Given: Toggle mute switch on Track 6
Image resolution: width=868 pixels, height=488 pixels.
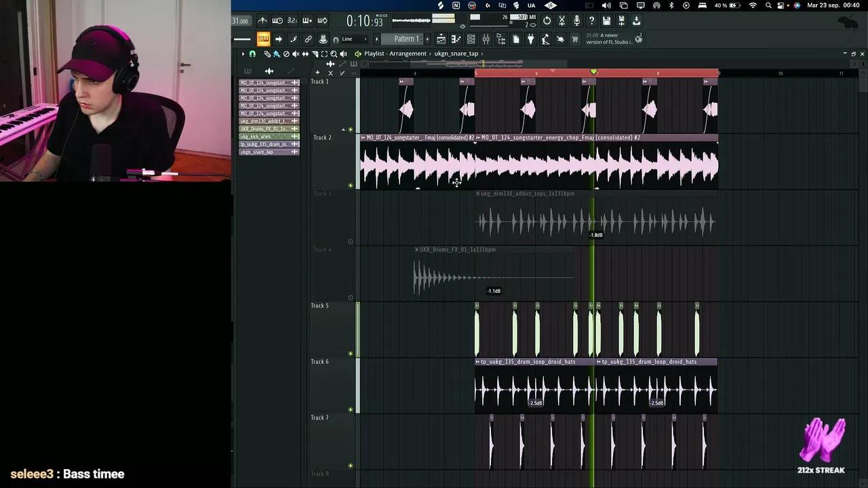Looking at the screenshot, I should (x=351, y=409).
